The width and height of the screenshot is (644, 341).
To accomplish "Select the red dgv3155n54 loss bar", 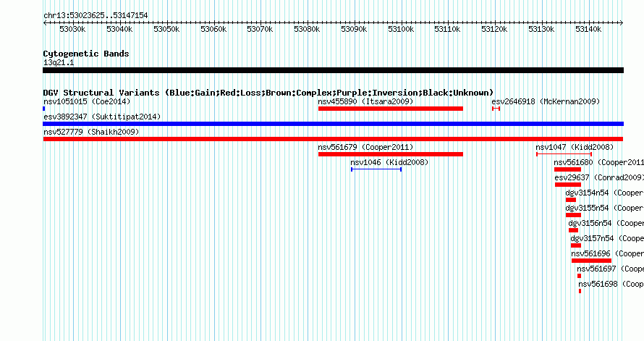I will tap(573, 215).
